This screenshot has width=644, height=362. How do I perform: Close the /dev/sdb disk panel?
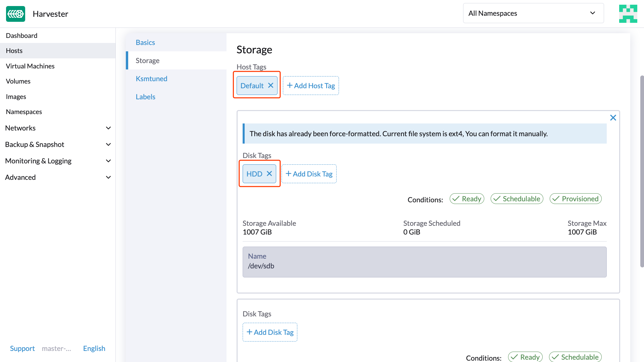click(613, 118)
